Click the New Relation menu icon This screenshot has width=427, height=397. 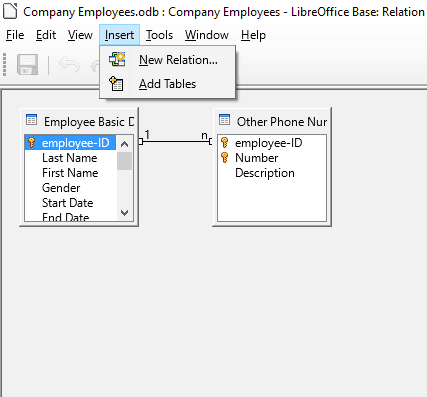(x=117, y=59)
